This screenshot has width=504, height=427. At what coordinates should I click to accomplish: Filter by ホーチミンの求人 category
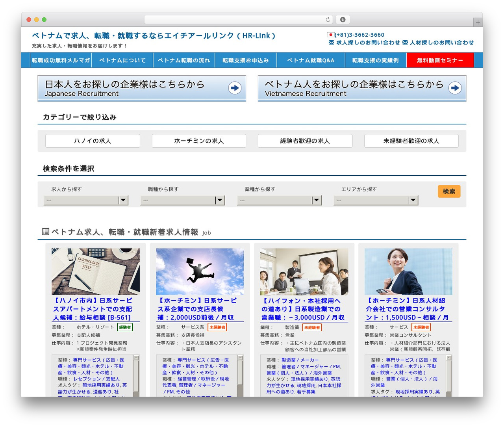click(199, 141)
